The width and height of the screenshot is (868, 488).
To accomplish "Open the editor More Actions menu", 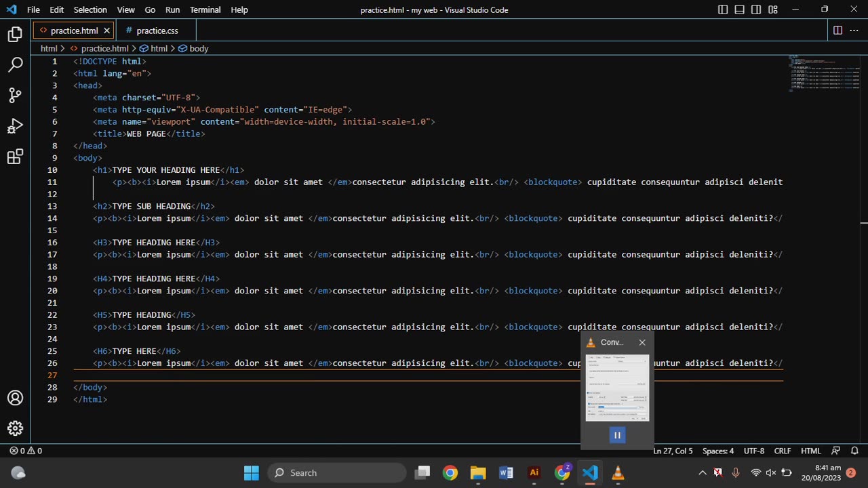I will [x=854, y=30].
